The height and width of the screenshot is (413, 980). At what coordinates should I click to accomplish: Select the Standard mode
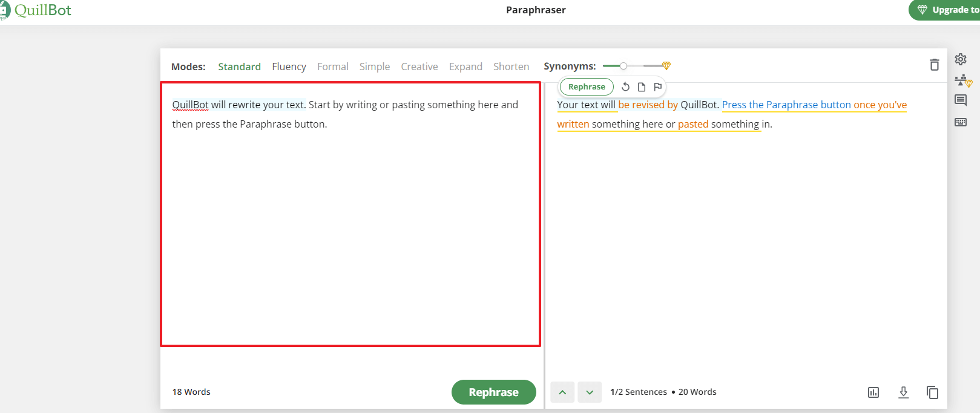pyautogui.click(x=239, y=67)
